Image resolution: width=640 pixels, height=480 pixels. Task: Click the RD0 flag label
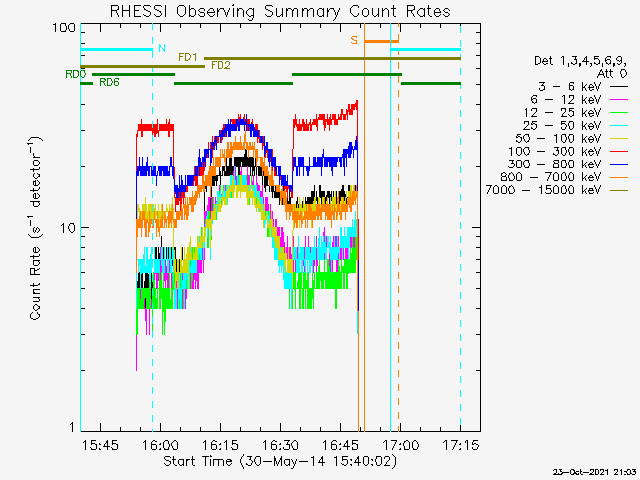tap(76, 74)
